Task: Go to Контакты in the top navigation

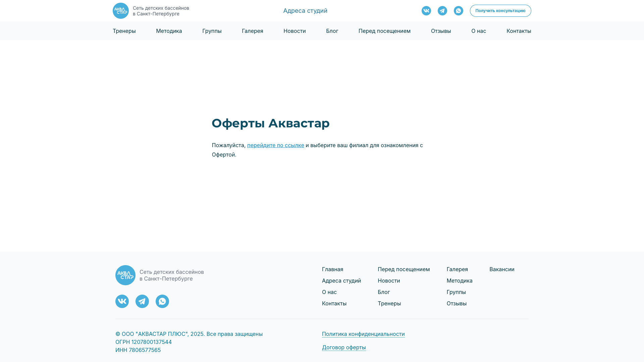Action: [519, 31]
